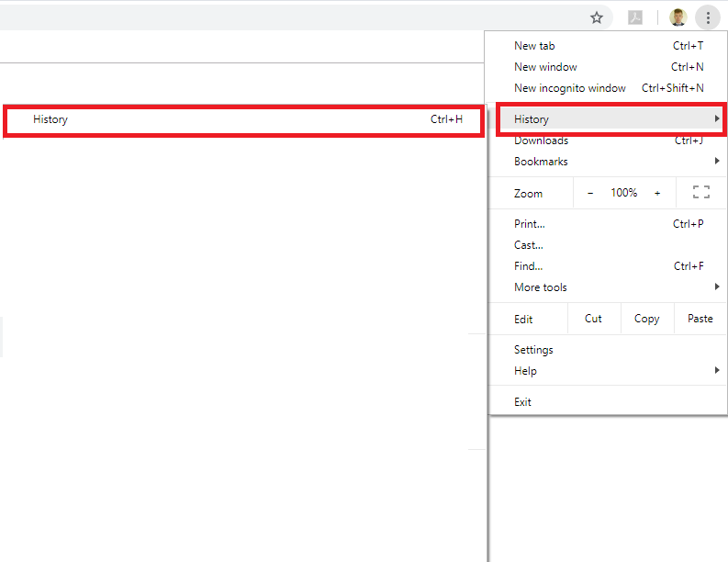Select History Ctrl+H submenu entry

pos(243,119)
